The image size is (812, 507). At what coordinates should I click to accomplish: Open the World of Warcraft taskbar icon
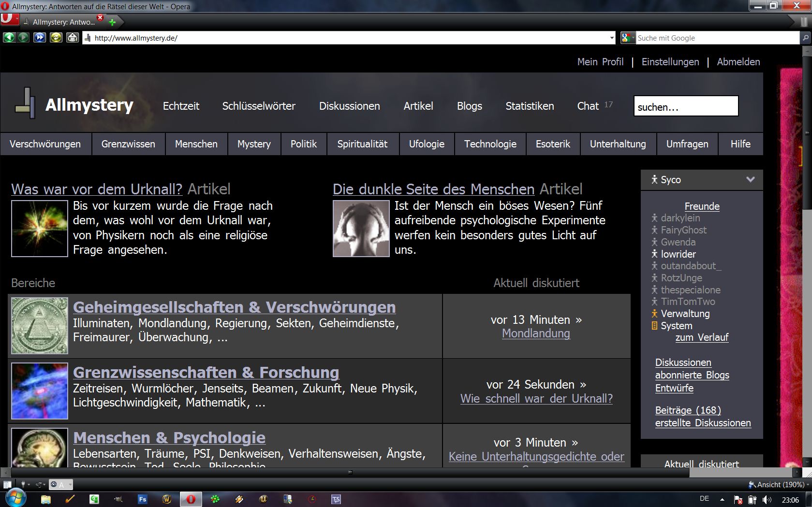(167, 500)
